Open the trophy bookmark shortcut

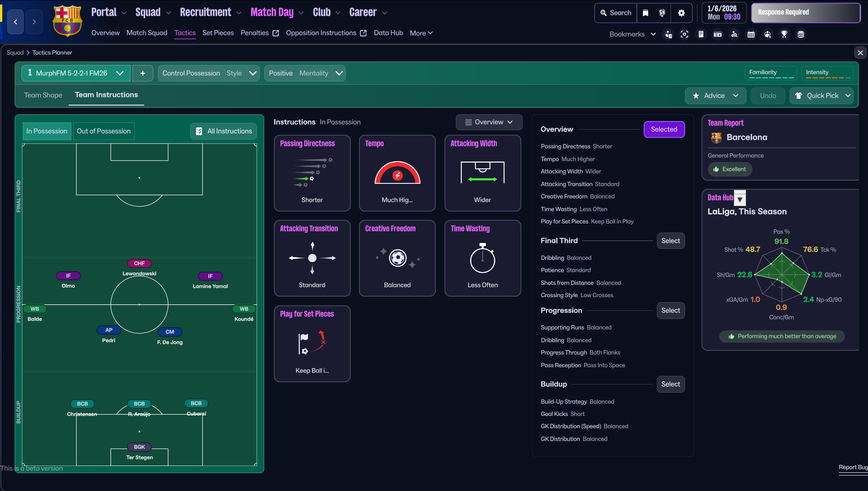click(x=784, y=34)
